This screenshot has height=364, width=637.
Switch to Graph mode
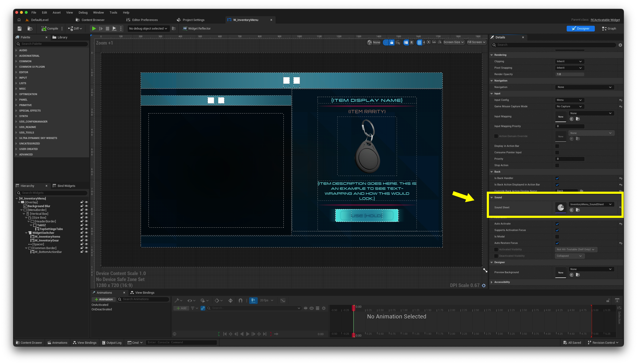[x=609, y=29]
